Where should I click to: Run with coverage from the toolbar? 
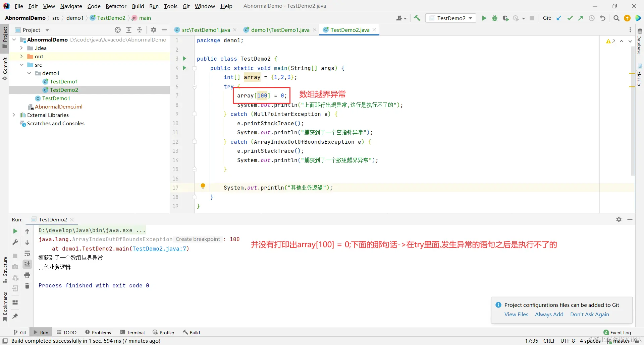point(505,18)
